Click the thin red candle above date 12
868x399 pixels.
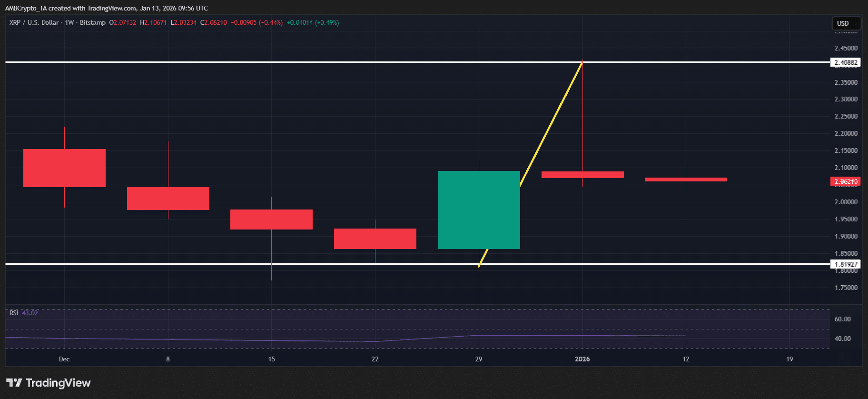tap(686, 180)
